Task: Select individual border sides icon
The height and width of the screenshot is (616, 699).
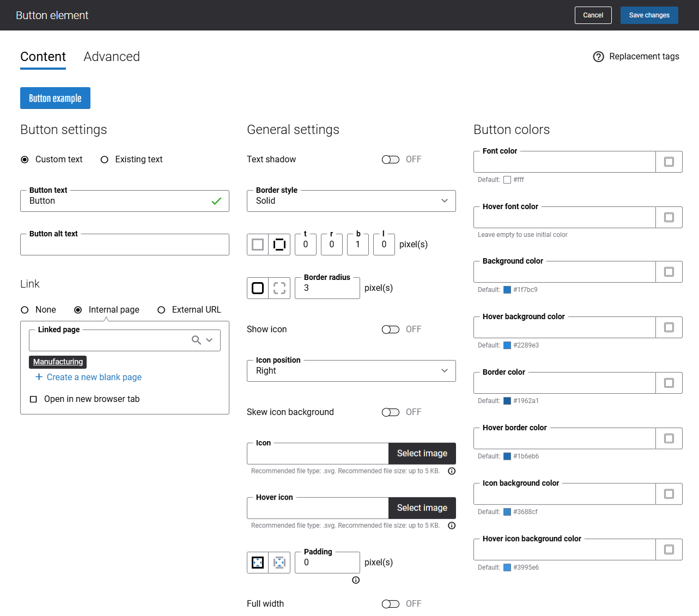Action: [279, 245]
